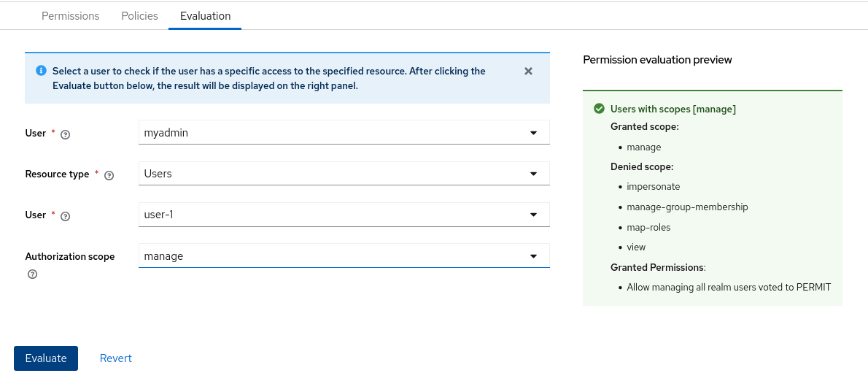The image size is (868, 392).
Task: Switch to the Permissions tab
Action: click(70, 16)
